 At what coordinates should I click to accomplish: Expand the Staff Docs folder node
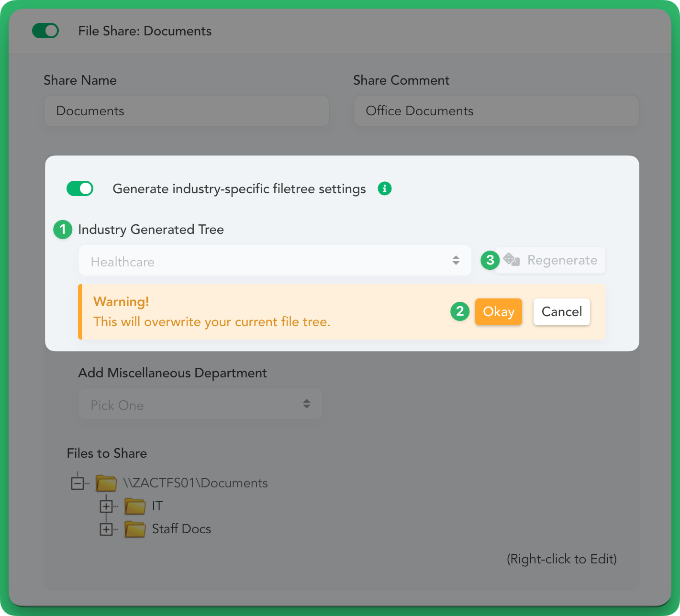click(106, 529)
